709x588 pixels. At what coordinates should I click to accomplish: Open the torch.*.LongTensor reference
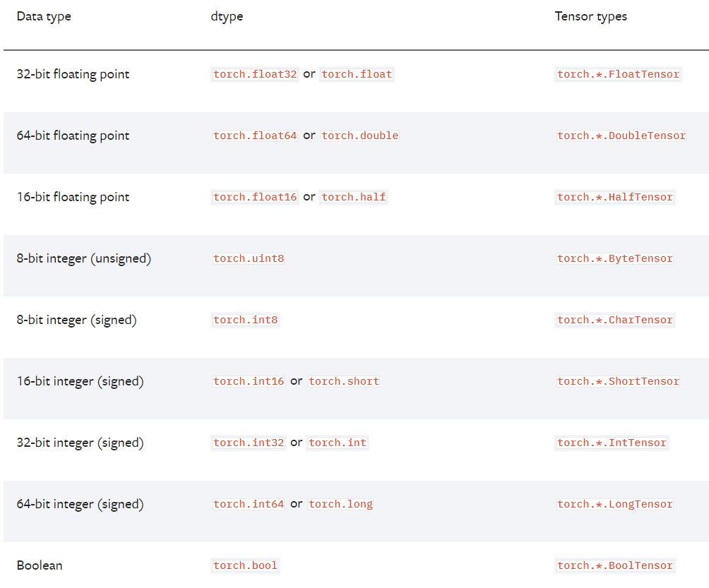pos(614,504)
